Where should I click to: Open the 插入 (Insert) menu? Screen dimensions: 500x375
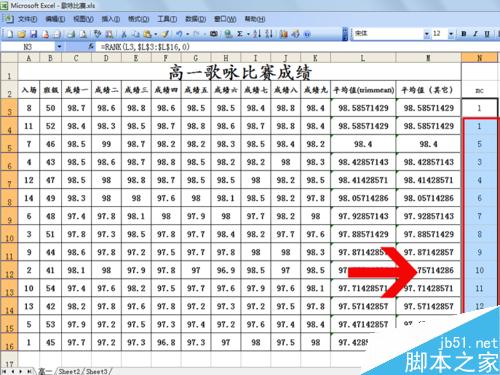click(111, 19)
